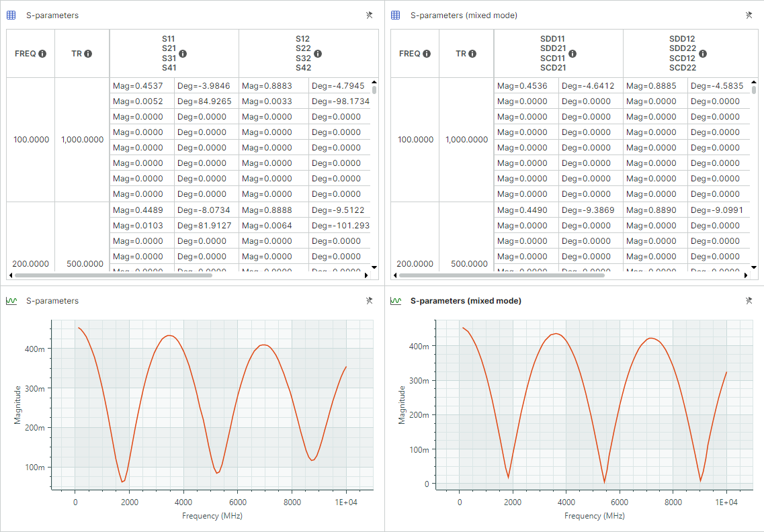Select cell Mag=0.0103
Screen dimensions: 764x532
[142, 226]
